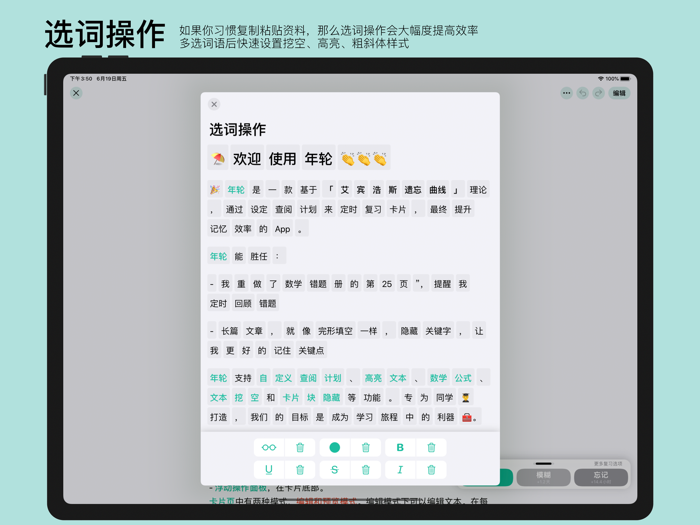Image resolution: width=700 pixels, height=525 pixels.
Task: Tap the 模糊 review button
Action: pos(543,477)
